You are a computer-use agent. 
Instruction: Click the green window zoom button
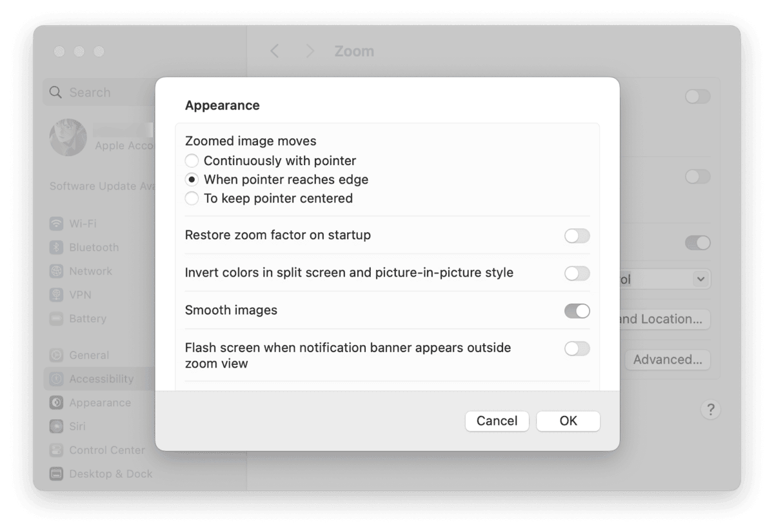point(99,52)
